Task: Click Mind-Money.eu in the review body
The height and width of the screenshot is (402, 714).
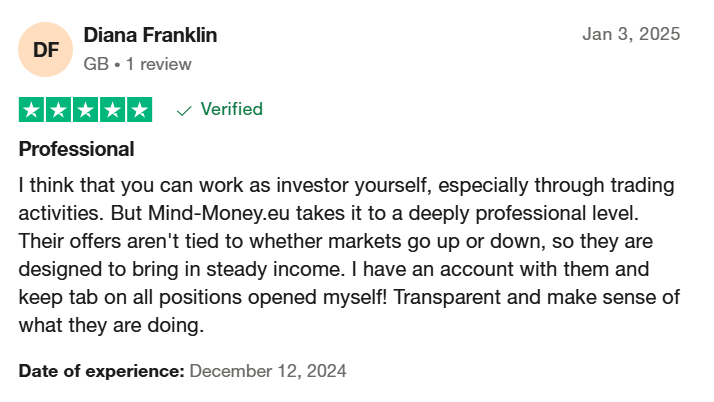Action: (219, 213)
